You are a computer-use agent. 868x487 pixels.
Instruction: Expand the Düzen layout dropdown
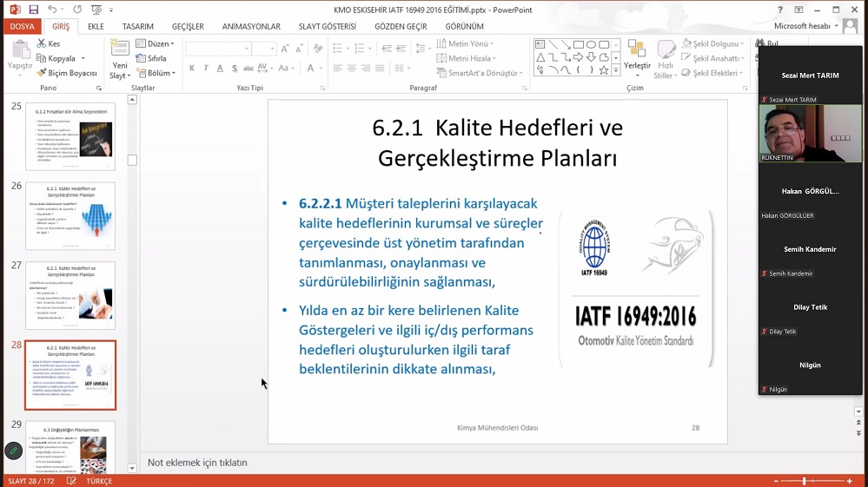158,43
